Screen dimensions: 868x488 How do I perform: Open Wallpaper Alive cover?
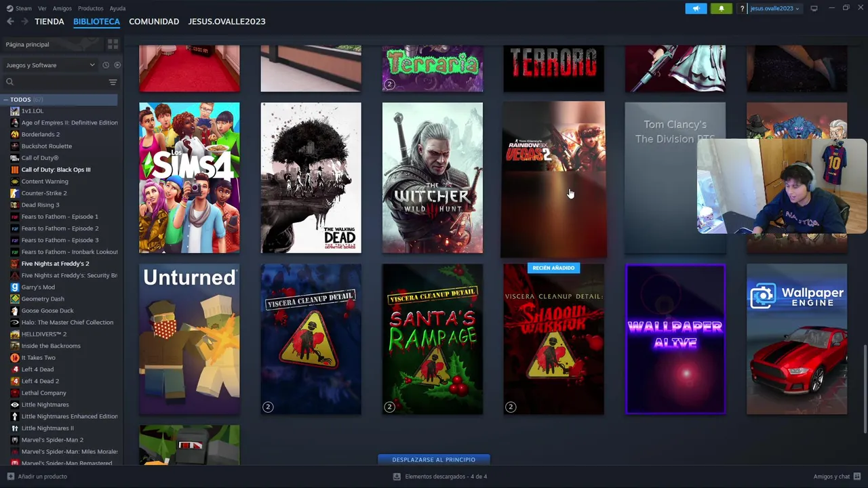pos(675,339)
